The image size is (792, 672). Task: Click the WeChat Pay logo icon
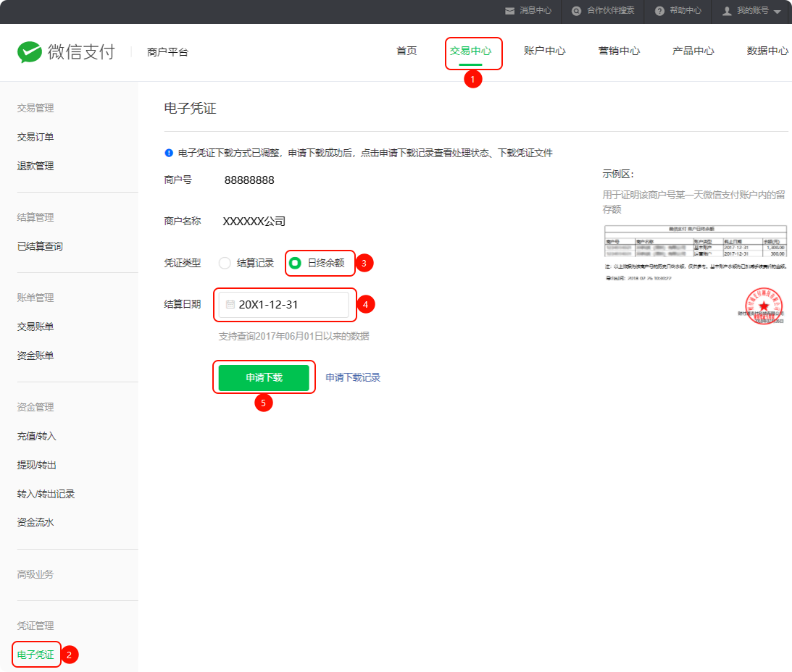coord(30,52)
